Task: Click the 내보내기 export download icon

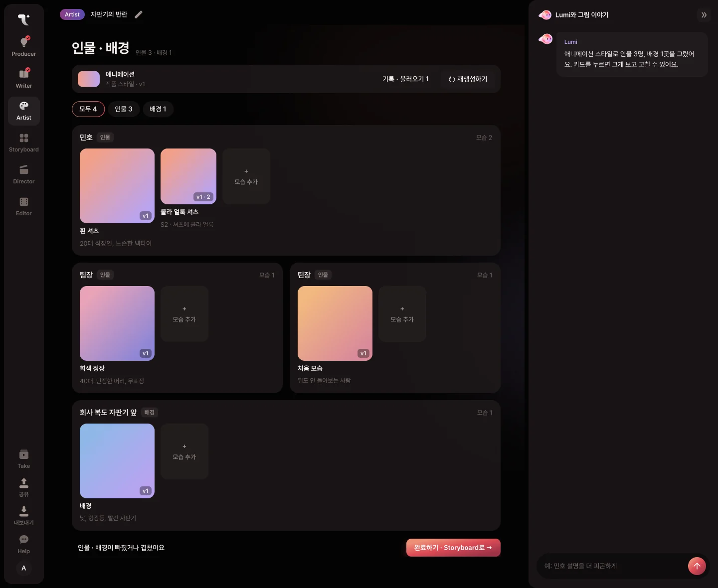Action: (x=24, y=511)
